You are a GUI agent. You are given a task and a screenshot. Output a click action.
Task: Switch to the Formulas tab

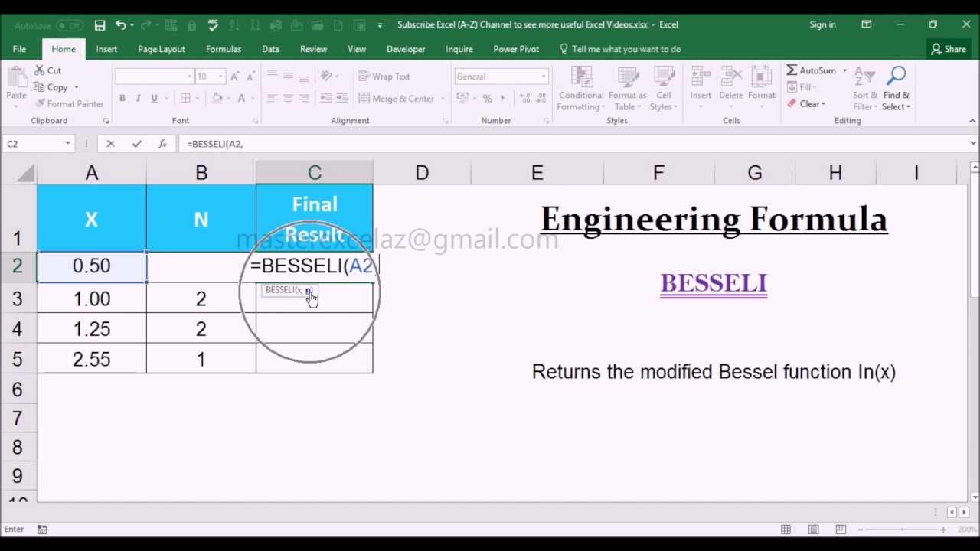224,49
